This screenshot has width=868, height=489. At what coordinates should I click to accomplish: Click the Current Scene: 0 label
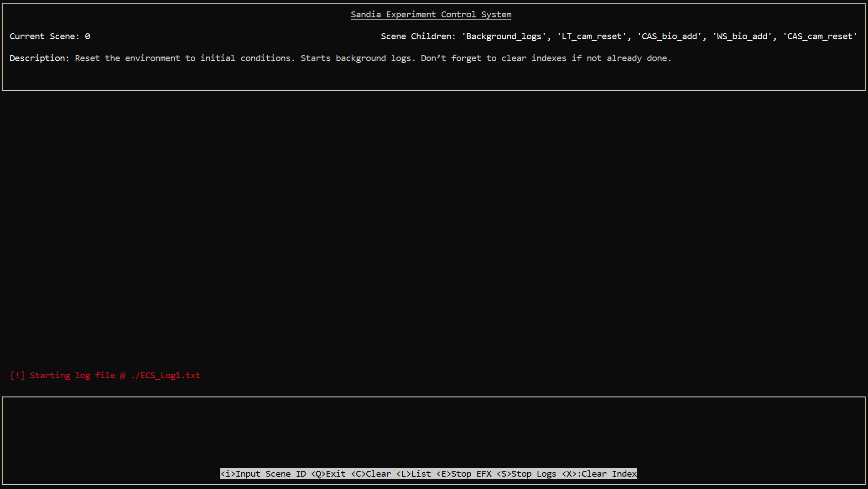tap(50, 36)
